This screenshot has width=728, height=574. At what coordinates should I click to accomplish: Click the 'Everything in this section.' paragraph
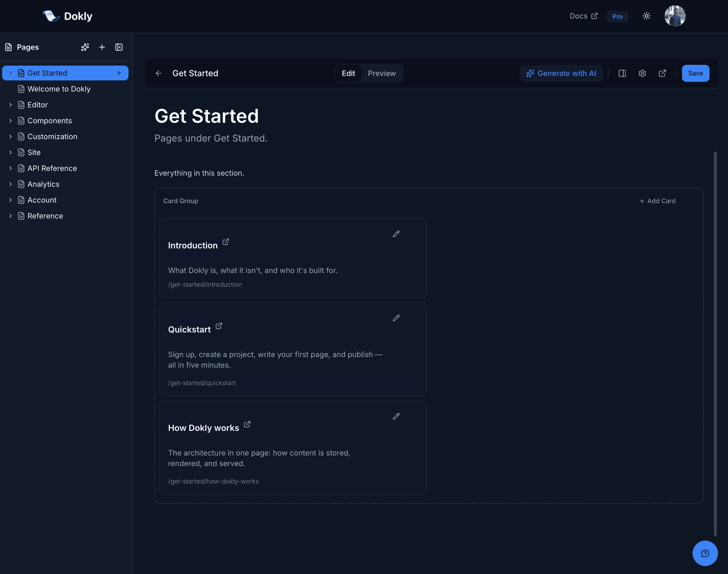(x=199, y=173)
